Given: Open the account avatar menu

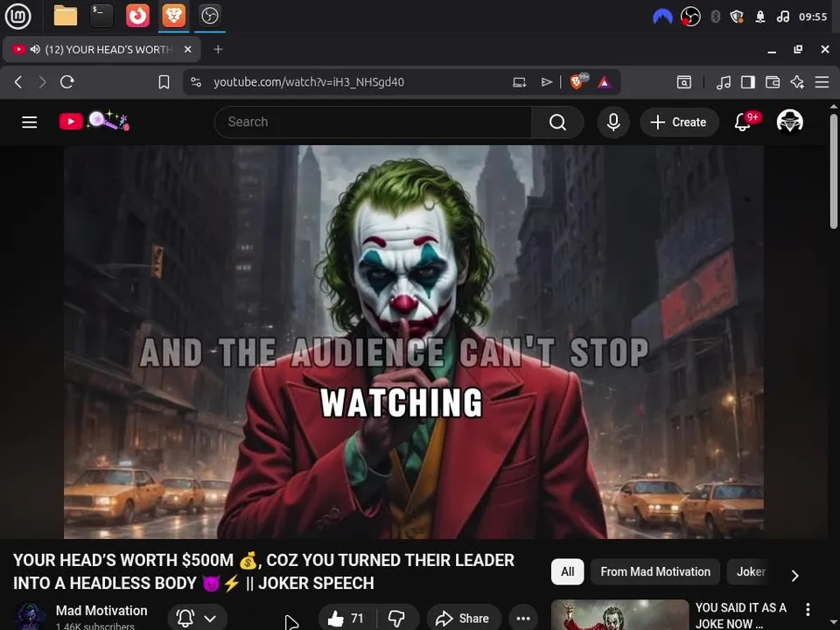Looking at the screenshot, I should click(x=789, y=122).
